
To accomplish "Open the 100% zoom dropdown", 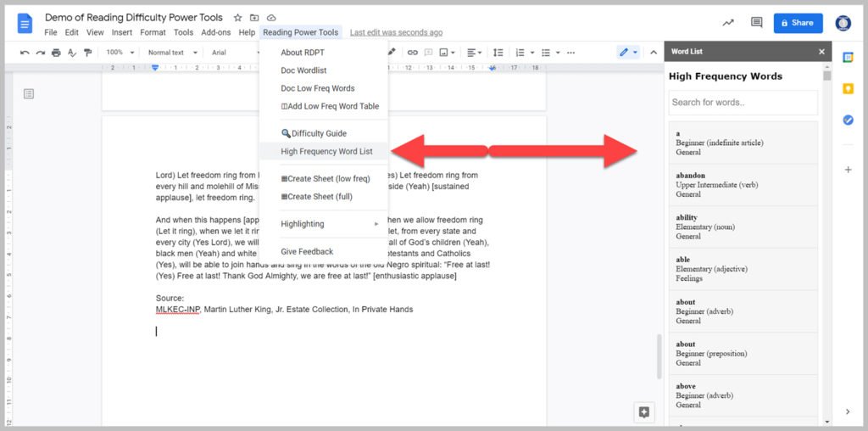I will pos(120,53).
